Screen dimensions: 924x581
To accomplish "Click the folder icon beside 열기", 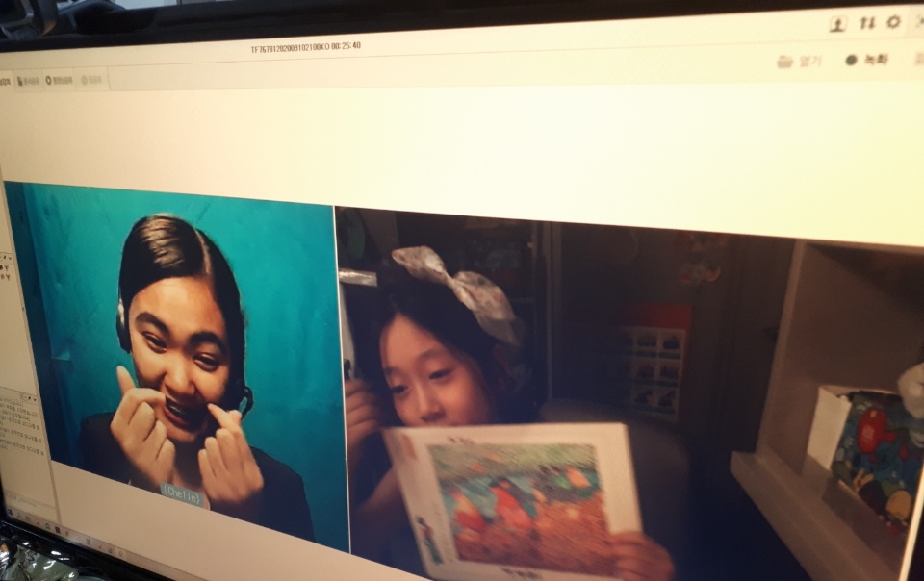I will point(784,62).
